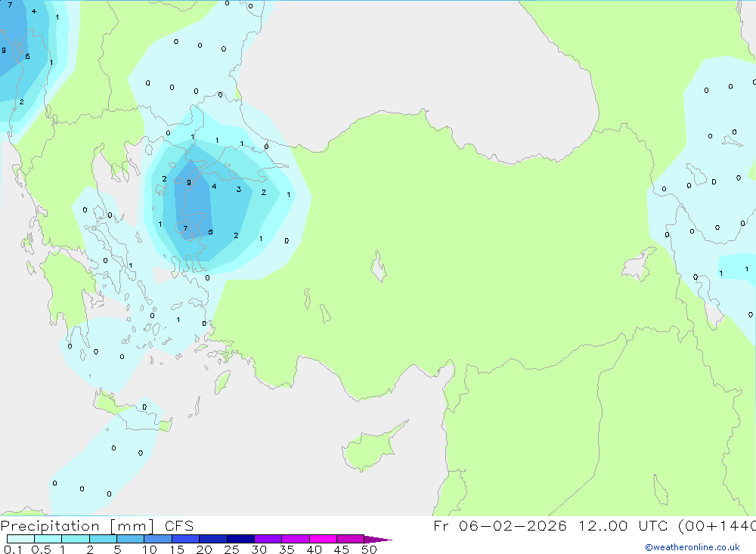
Task: Click the '20' legend scale label
Action: (x=204, y=549)
